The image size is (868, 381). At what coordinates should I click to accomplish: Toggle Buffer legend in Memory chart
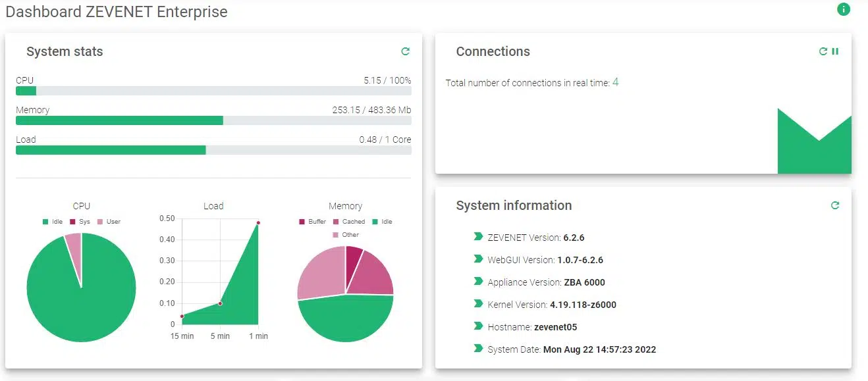(312, 222)
